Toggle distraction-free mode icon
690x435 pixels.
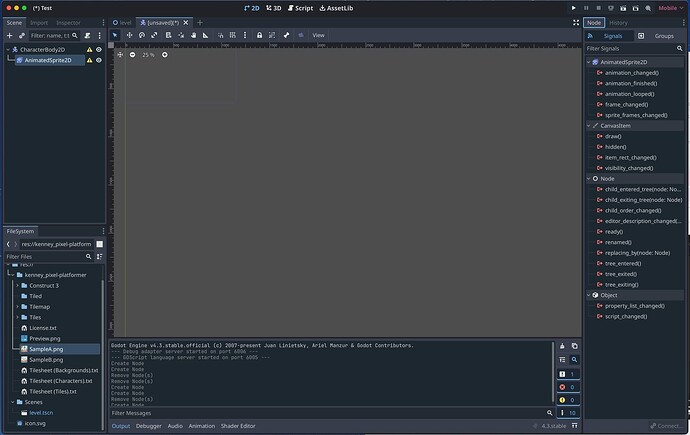click(x=576, y=22)
